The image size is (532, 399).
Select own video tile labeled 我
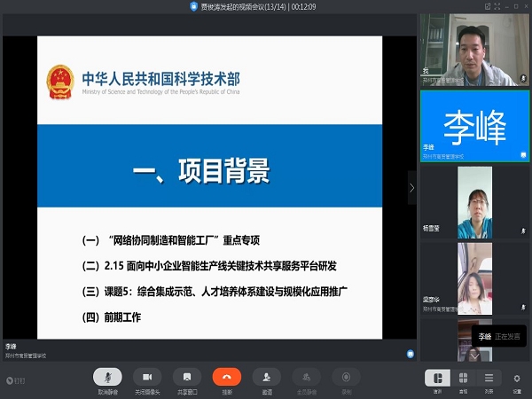tap(474, 50)
